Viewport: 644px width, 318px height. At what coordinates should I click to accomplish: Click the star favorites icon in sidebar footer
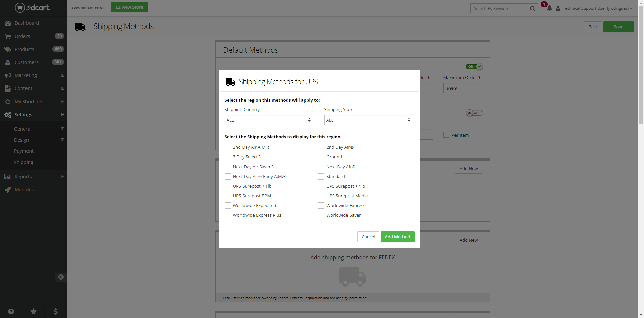(x=34, y=311)
